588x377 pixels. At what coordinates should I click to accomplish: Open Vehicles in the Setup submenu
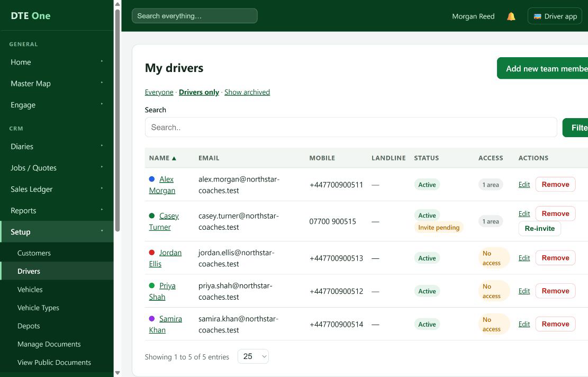point(30,290)
